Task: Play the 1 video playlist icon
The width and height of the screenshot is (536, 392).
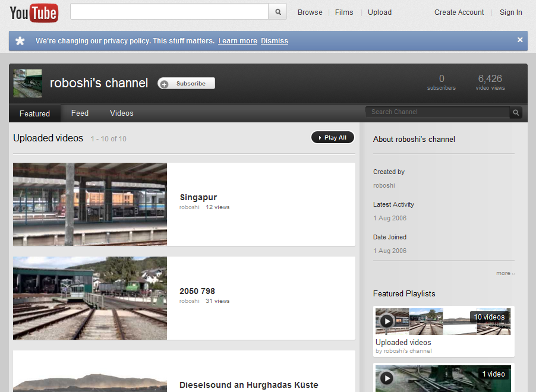Action: pos(387,378)
